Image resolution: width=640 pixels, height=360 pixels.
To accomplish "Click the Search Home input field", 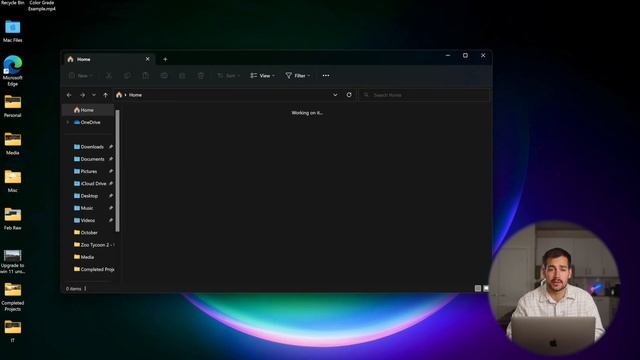I will pyautogui.click(x=424, y=95).
